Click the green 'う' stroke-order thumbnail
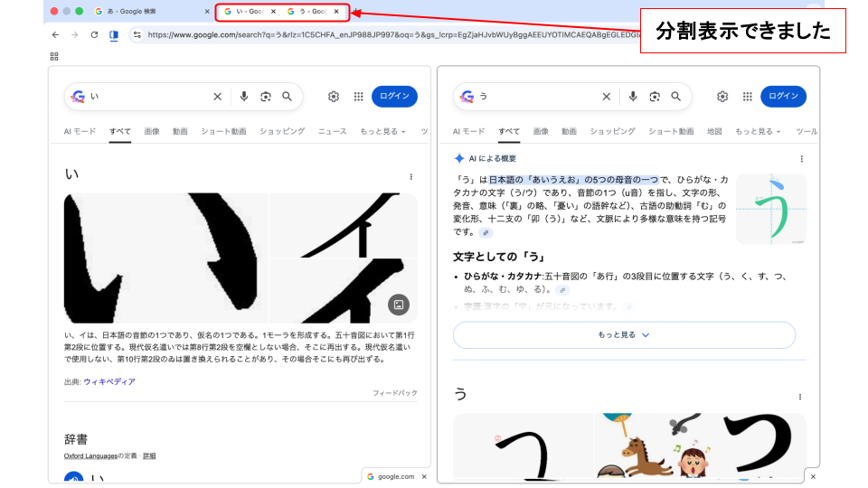Image resolution: width=868 pixels, height=488 pixels. tap(770, 209)
